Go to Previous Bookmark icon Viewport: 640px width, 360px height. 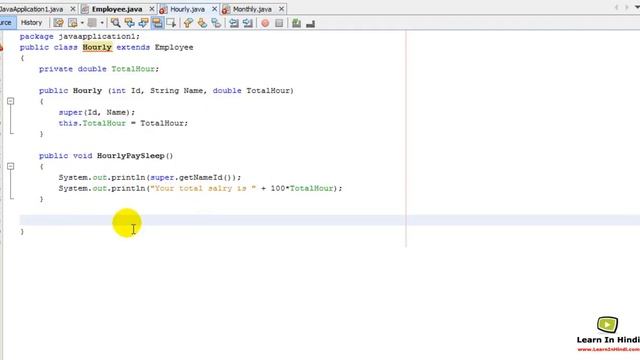tap(188, 23)
